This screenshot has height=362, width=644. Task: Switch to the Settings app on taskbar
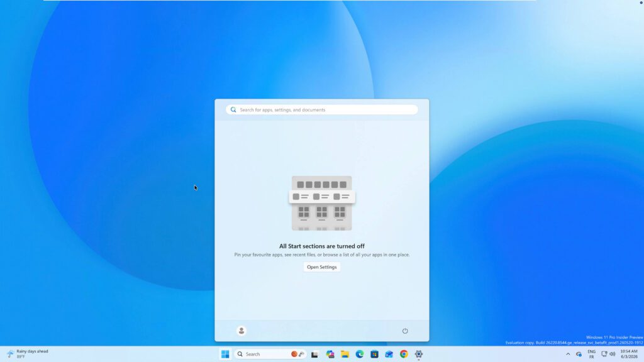point(418,354)
